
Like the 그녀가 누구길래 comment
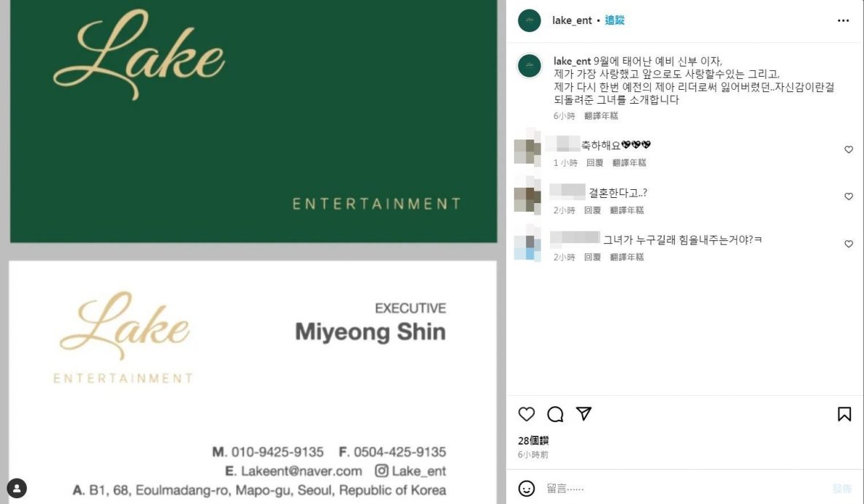tap(849, 243)
